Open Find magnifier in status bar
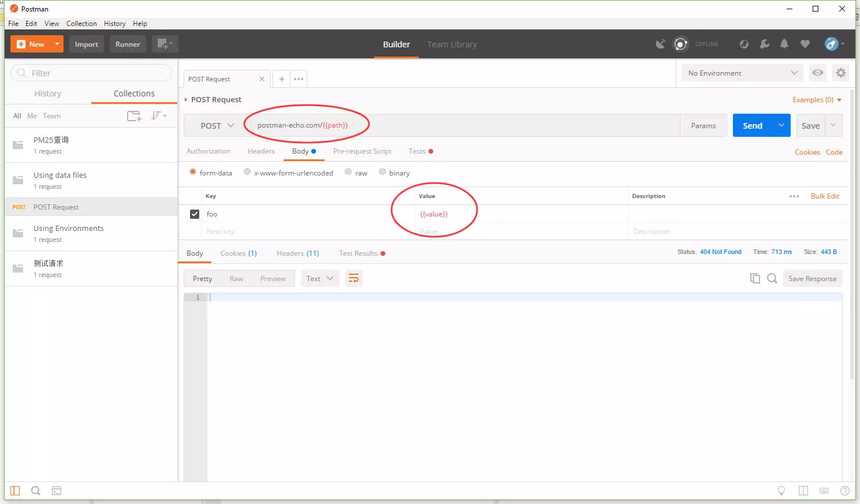 (x=36, y=491)
